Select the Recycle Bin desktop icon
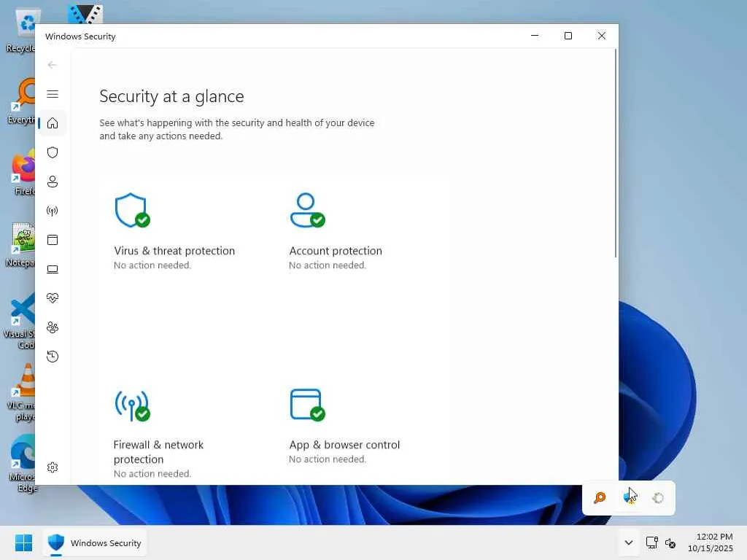Screen dimensions: 747x560 pyautogui.click(x=21, y=31)
